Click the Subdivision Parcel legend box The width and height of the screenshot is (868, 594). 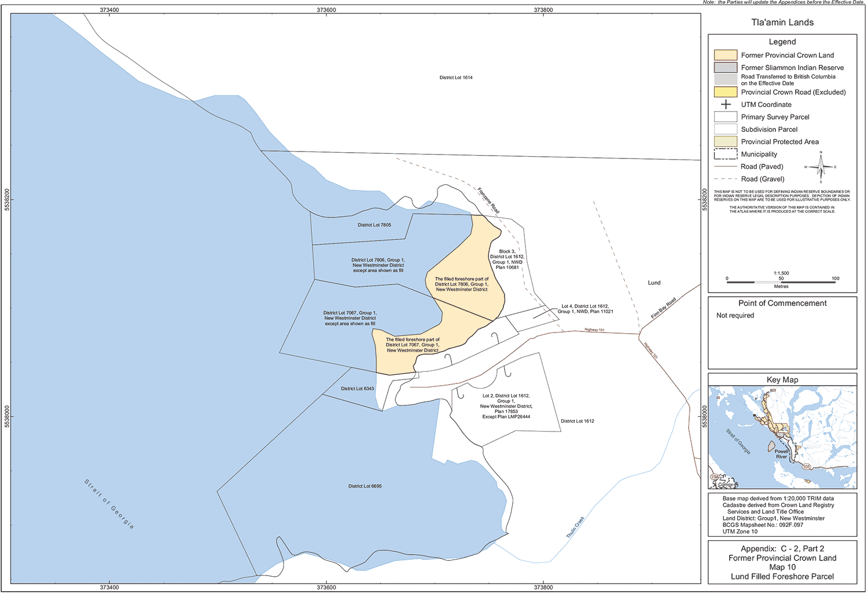click(726, 130)
